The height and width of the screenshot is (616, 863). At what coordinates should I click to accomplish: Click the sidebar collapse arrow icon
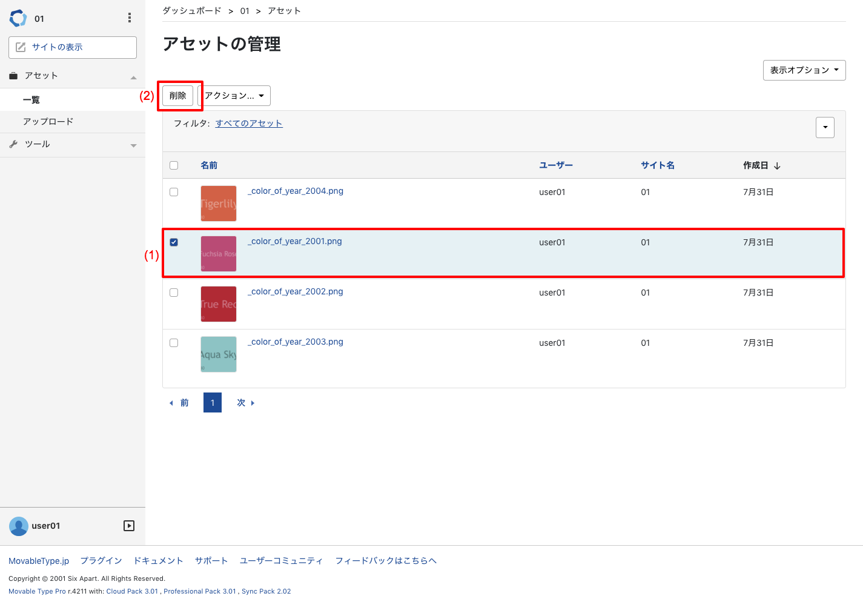coord(129,526)
